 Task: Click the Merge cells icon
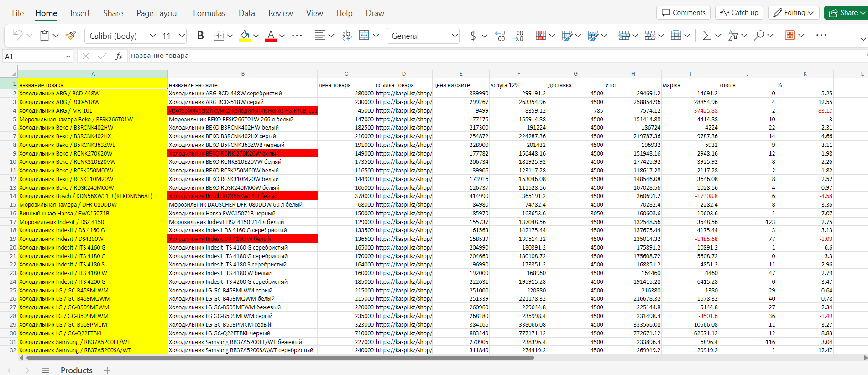tap(364, 36)
